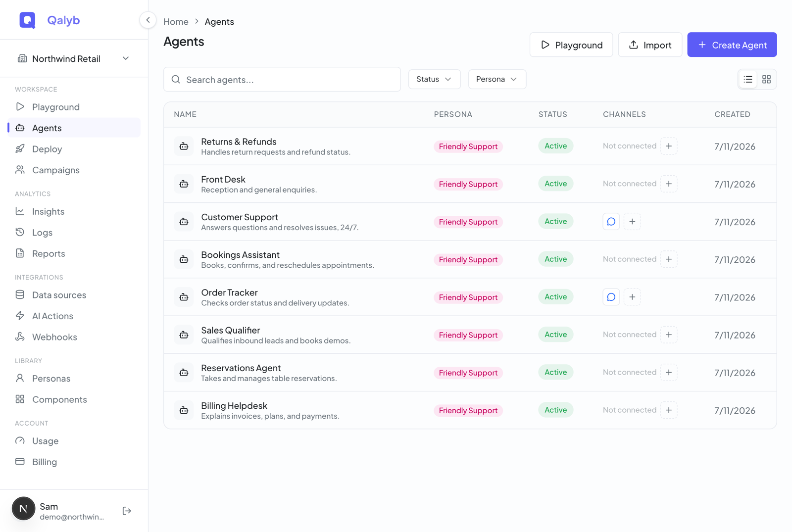This screenshot has width=792, height=532.
Task: Open the Returns & Refunds agent
Action: point(470,146)
